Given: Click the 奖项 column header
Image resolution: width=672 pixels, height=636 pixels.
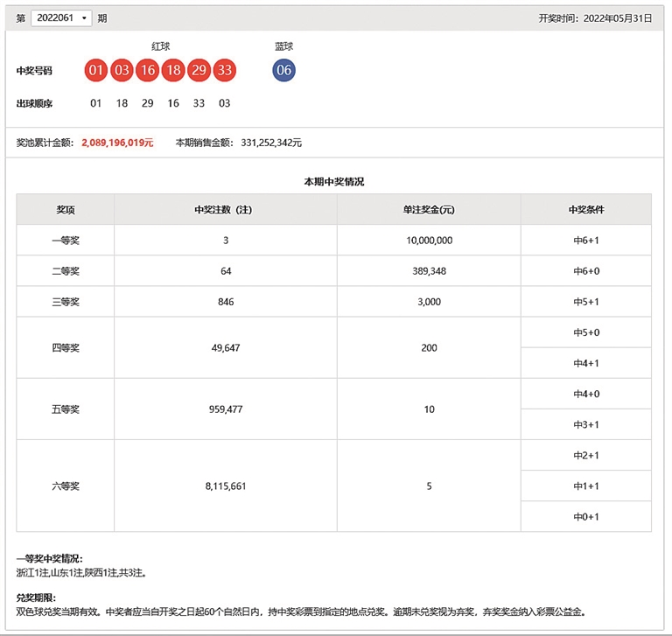Looking at the screenshot, I should click(x=66, y=210).
